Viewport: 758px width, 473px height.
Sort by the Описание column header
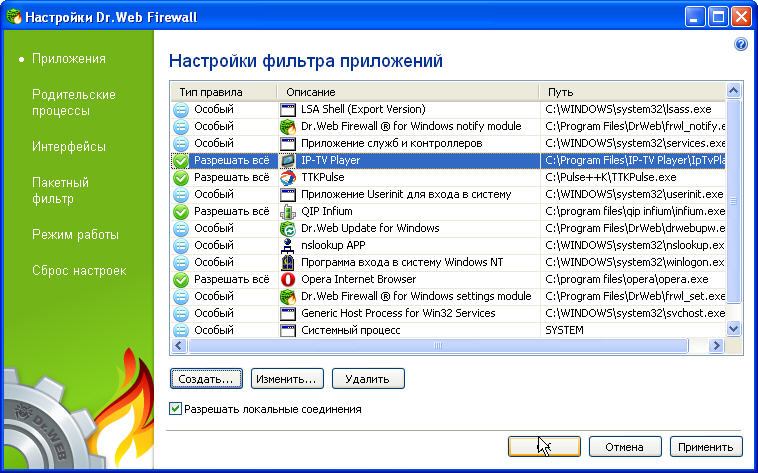click(x=408, y=92)
